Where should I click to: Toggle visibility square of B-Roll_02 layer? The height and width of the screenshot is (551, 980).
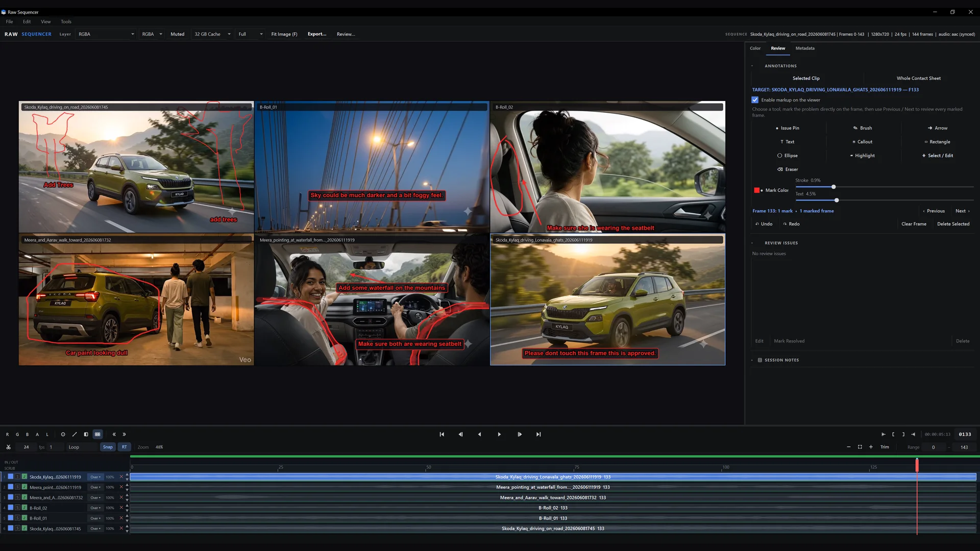pyautogui.click(x=10, y=508)
